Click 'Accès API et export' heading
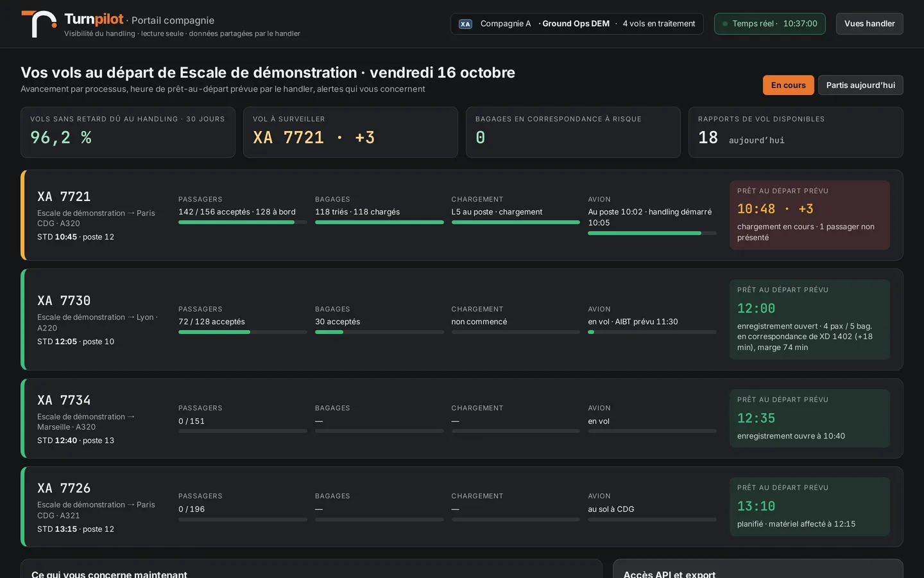 point(669,574)
